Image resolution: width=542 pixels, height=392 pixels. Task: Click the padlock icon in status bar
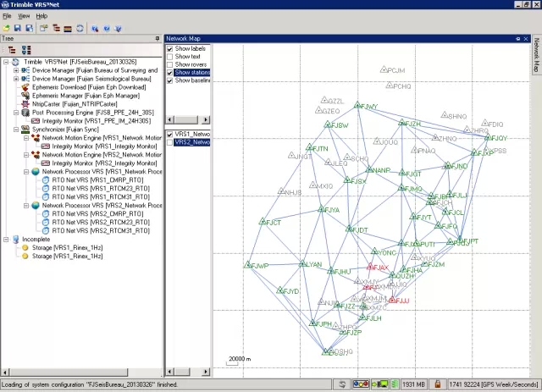[x=437, y=384]
